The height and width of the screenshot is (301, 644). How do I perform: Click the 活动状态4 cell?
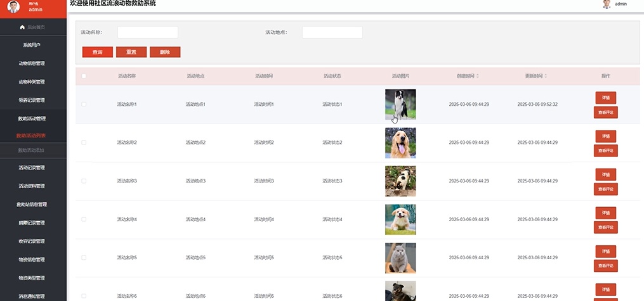pyautogui.click(x=332, y=219)
